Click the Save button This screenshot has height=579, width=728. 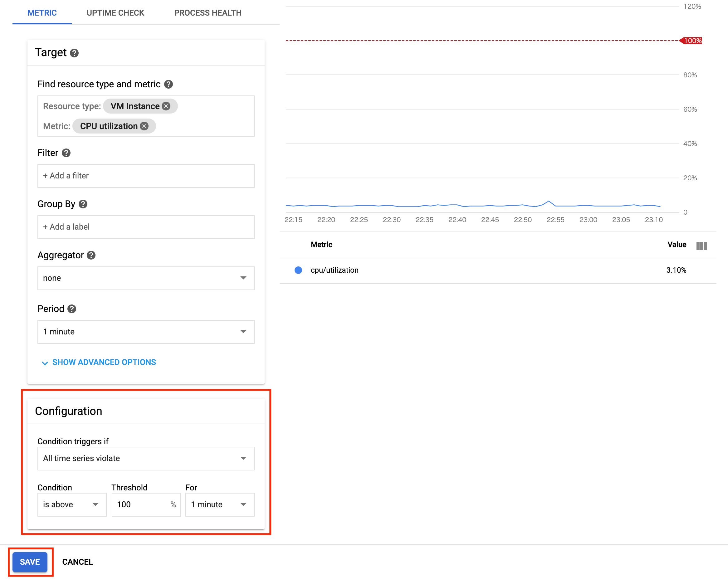pos(30,562)
